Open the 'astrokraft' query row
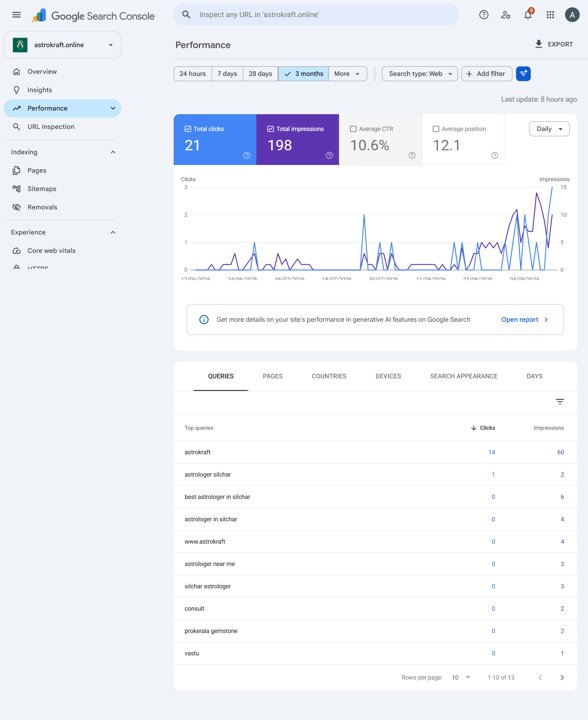 click(x=375, y=452)
